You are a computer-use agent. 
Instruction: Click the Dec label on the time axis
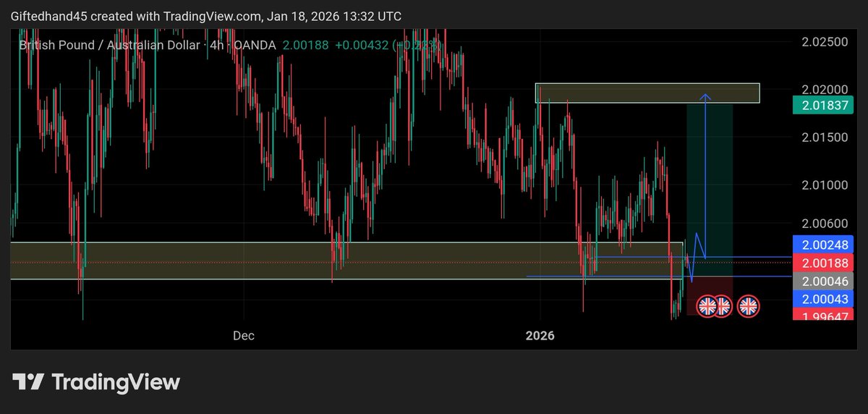click(x=243, y=336)
